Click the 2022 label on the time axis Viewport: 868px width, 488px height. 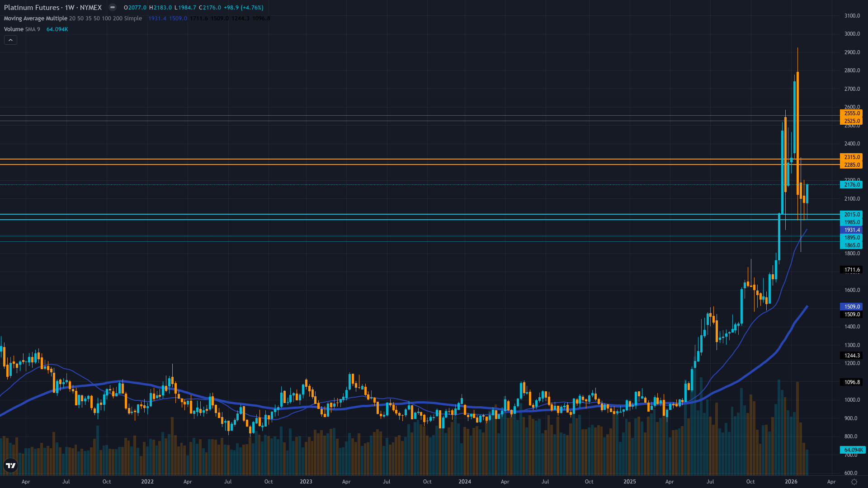147,482
